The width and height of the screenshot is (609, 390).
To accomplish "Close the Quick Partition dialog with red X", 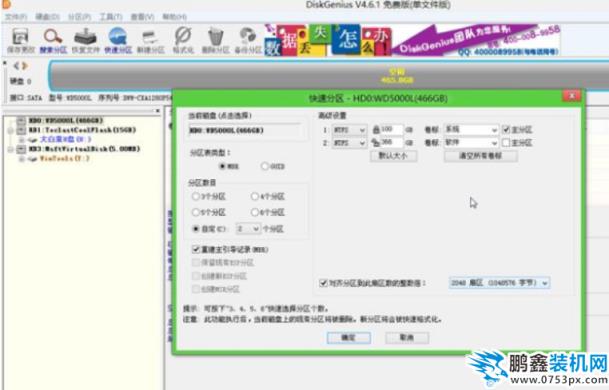I will point(572,96).
